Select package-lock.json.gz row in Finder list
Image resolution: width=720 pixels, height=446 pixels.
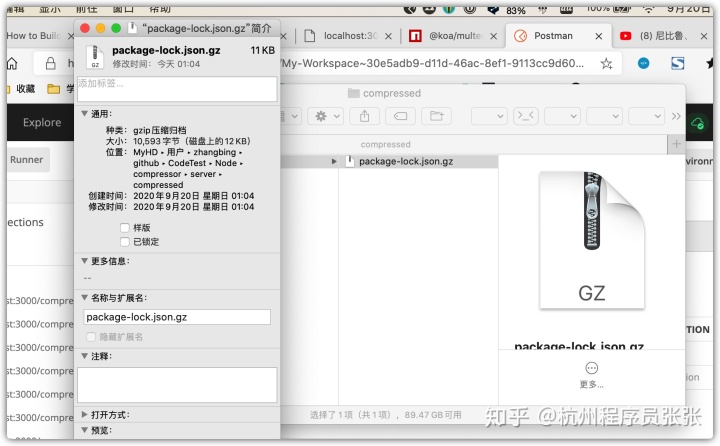pos(418,161)
